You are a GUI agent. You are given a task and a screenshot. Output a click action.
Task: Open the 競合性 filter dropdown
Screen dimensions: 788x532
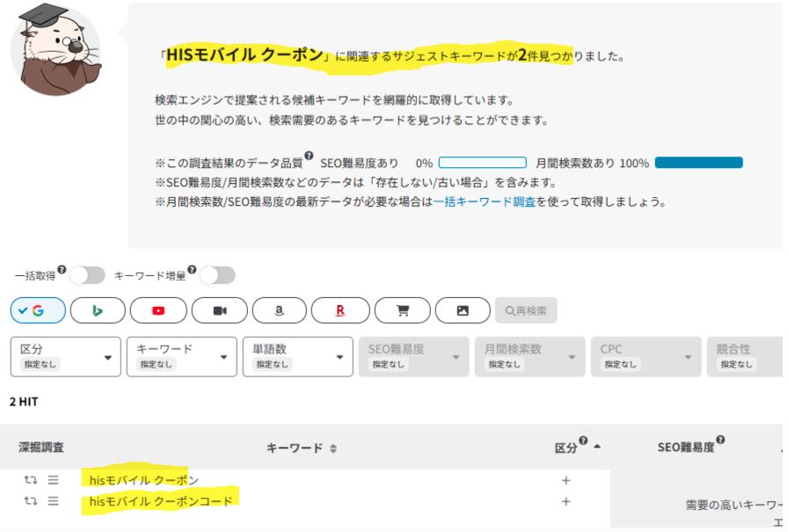pos(745,357)
